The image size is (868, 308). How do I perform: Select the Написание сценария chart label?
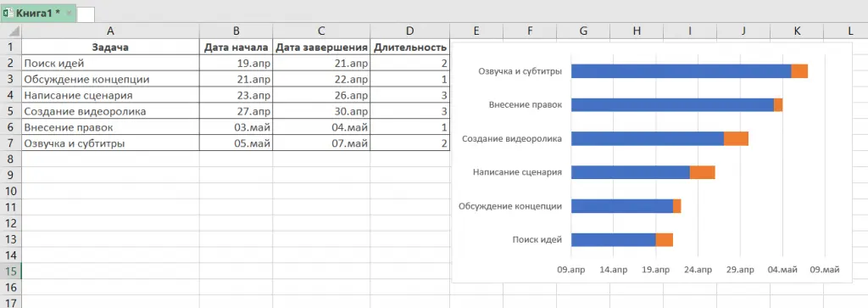point(518,172)
